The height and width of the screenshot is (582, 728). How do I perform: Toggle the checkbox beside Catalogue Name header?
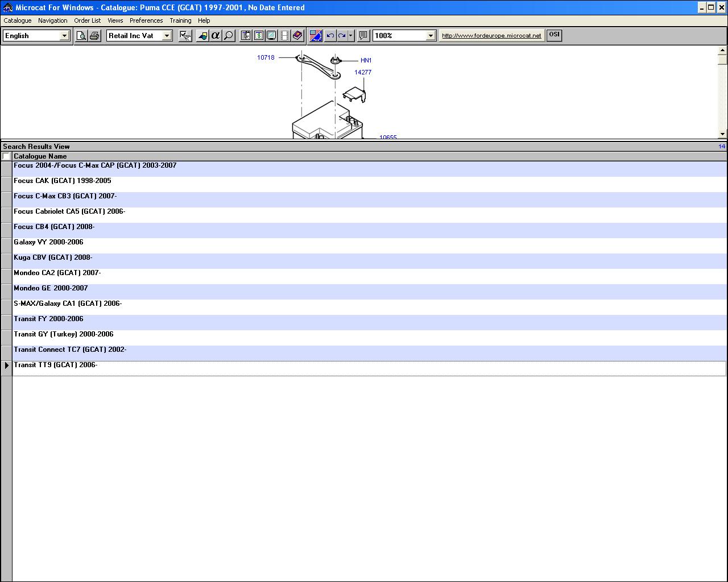6,156
